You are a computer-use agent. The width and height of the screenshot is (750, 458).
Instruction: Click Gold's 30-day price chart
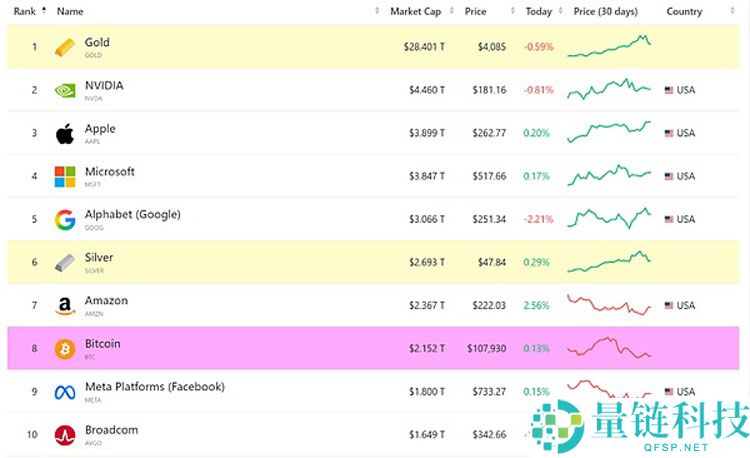point(609,47)
